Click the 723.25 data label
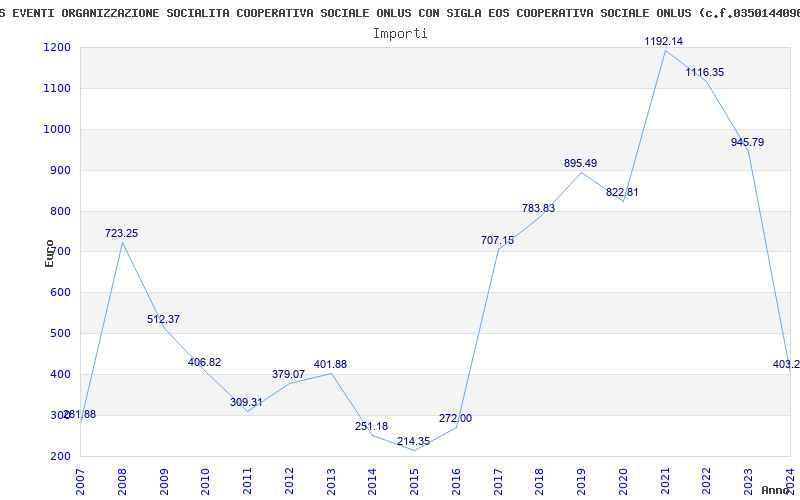The width and height of the screenshot is (800, 500). (121, 233)
